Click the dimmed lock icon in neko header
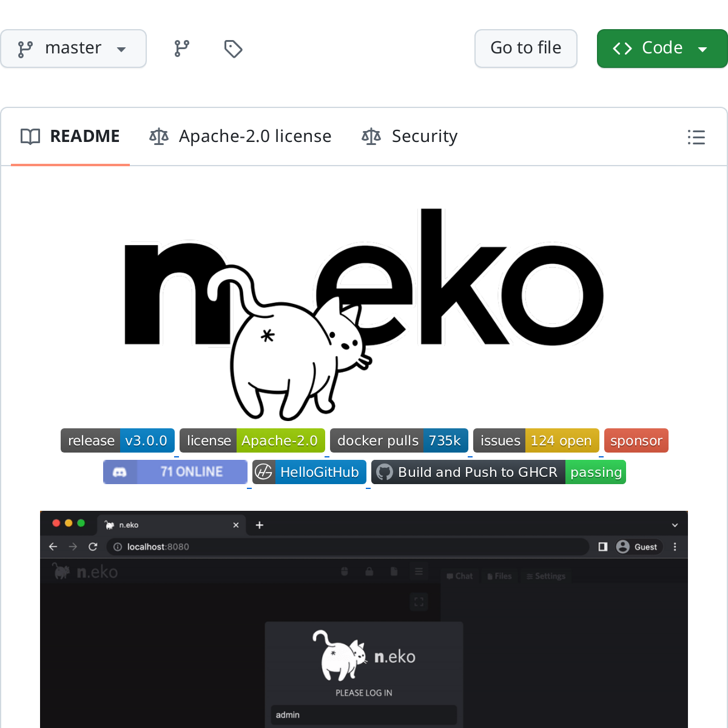Screen dimensions: 728x728 pos(369,571)
